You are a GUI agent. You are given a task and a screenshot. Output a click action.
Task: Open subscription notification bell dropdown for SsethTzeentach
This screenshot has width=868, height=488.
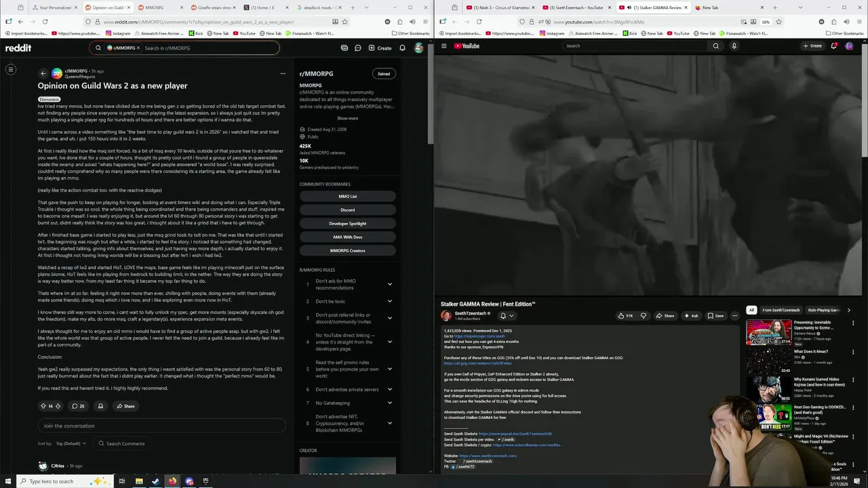pos(507,316)
